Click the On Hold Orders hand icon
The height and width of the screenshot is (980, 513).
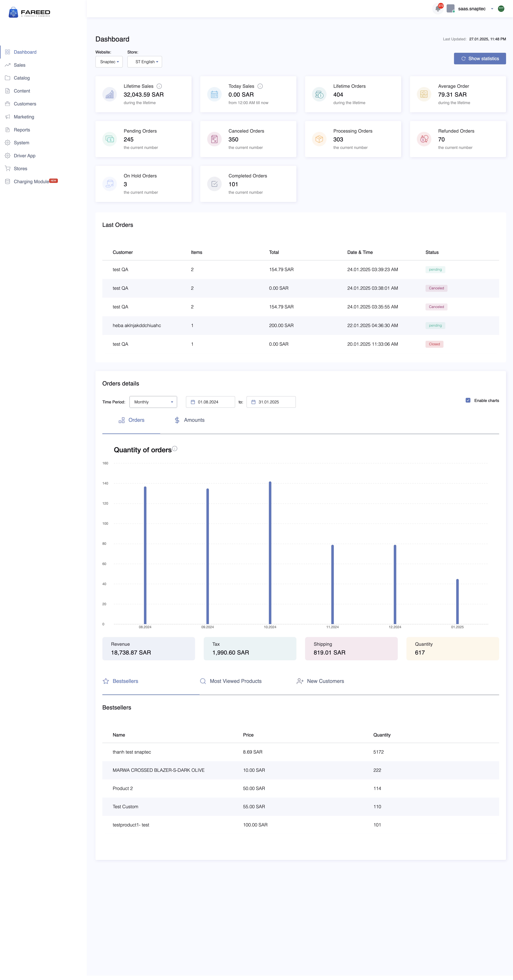click(x=110, y=184)
